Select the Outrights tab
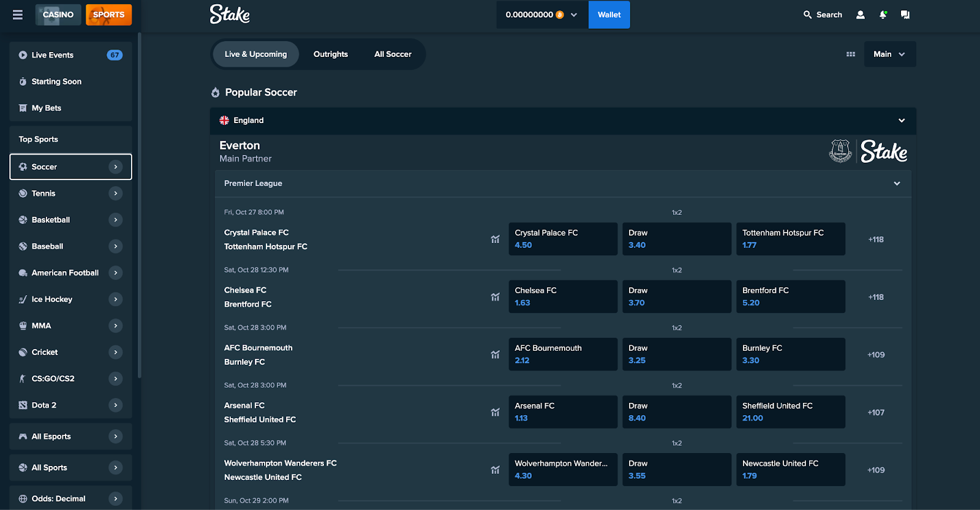Screen dimensions: 980x510 pyautogui.click(x=331, y=54)
